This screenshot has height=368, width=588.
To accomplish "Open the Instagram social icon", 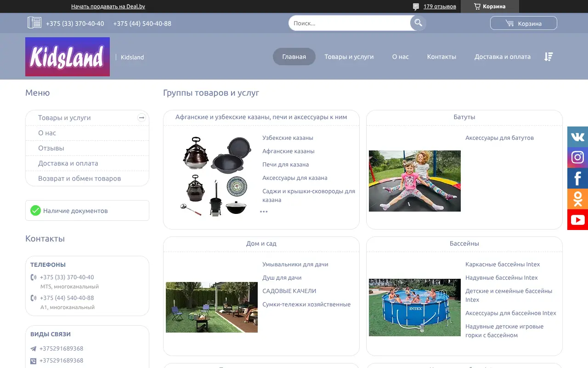I will pos(577,157).
